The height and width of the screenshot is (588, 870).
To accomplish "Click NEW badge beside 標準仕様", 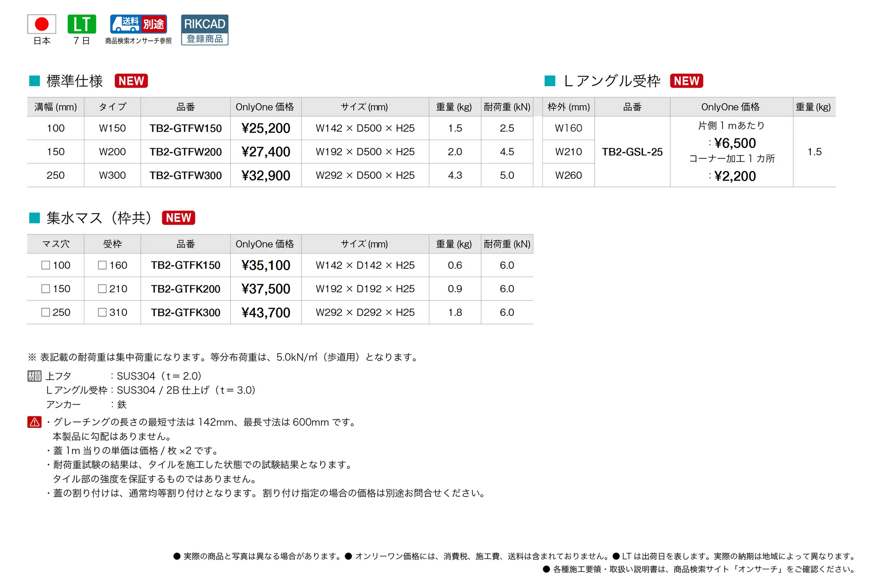I will click(131, 81).
